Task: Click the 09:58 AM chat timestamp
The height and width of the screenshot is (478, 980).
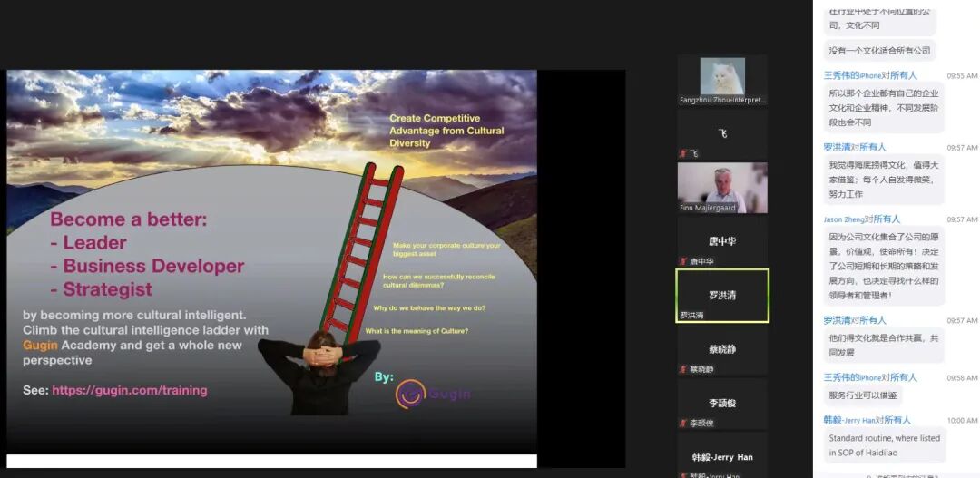Action: (962, 378)
